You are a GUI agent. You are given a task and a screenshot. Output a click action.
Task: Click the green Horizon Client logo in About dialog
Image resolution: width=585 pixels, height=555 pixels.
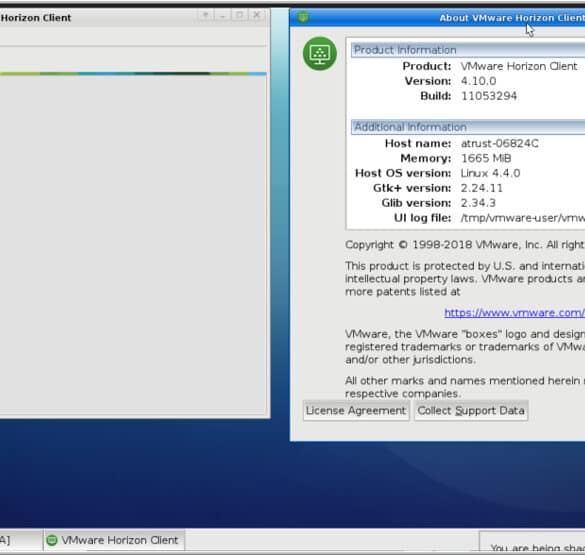[320, 54]
